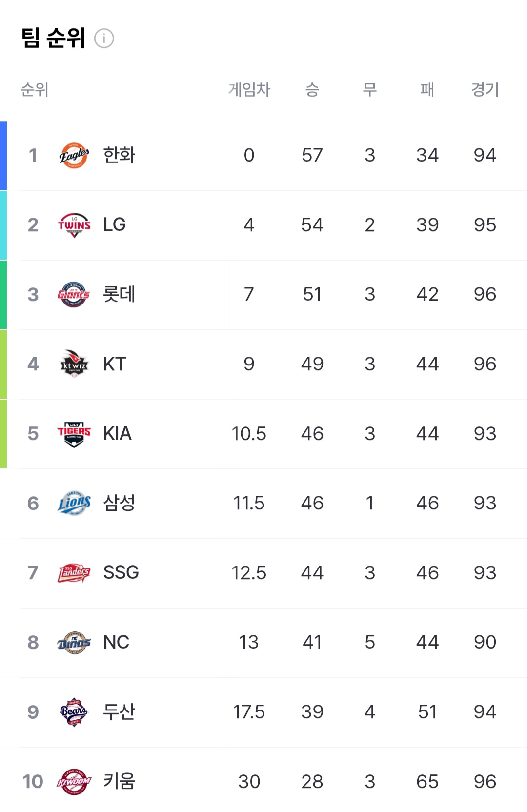Select the KT Wiz logo

pyautogui.click(x=74, y=364)
